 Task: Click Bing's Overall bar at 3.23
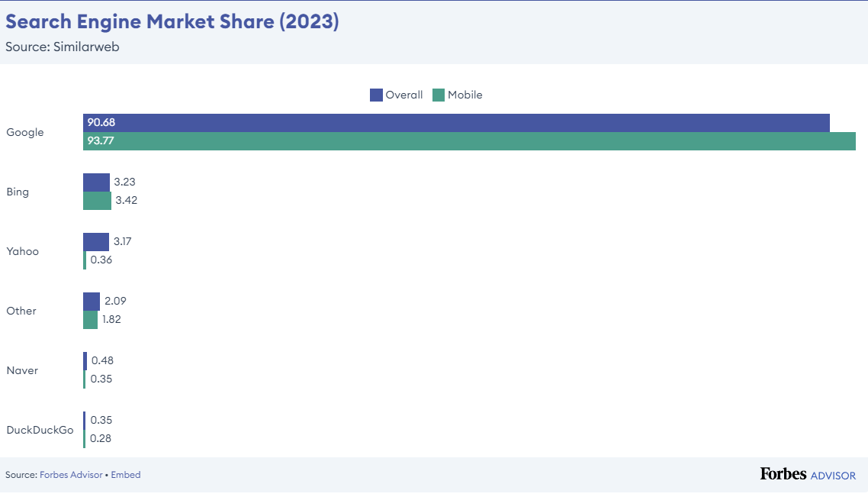click(x=96, y=182)
